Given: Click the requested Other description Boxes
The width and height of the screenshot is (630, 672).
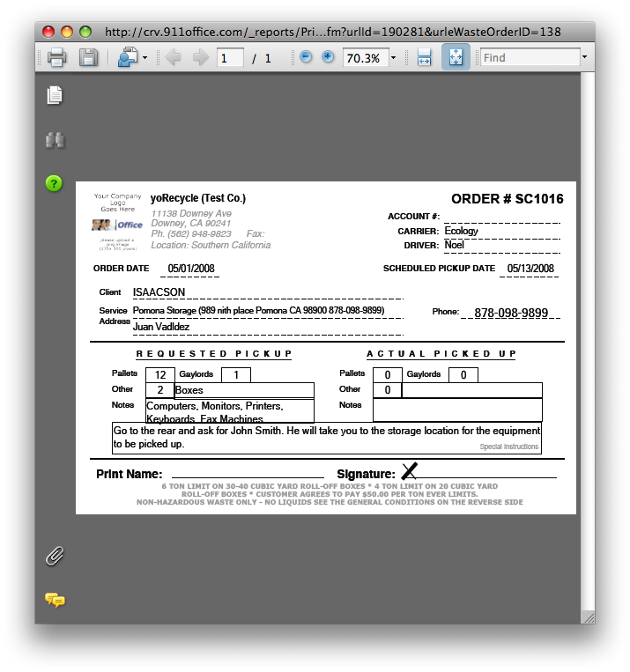Looking at the screenshot, I should pyautogui.click(x=244, y=390).
